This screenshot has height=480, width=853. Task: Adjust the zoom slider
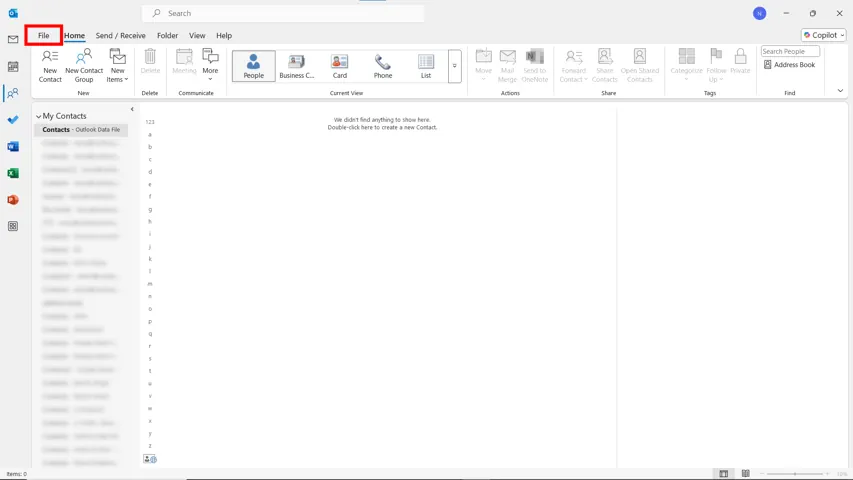(795, 474)
